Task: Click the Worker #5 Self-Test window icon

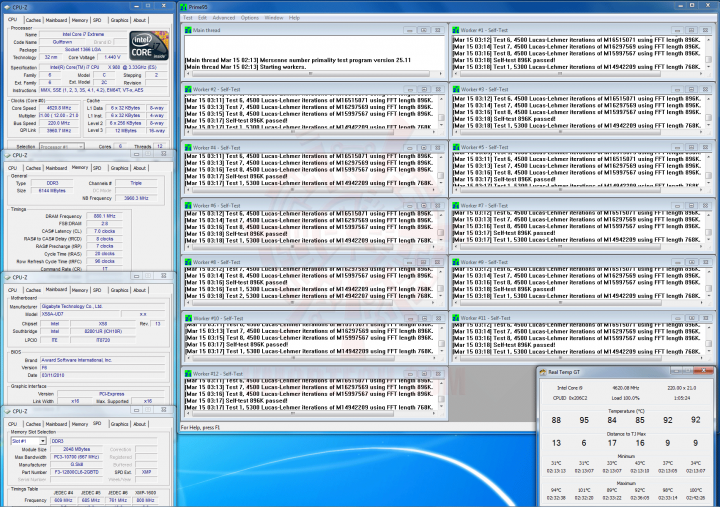Action: click(456, 147)
